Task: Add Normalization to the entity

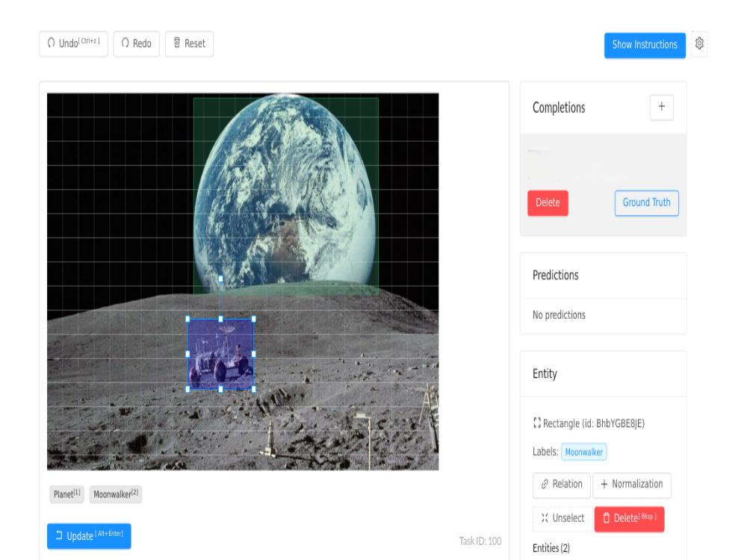Action: [x=632, y=485]
